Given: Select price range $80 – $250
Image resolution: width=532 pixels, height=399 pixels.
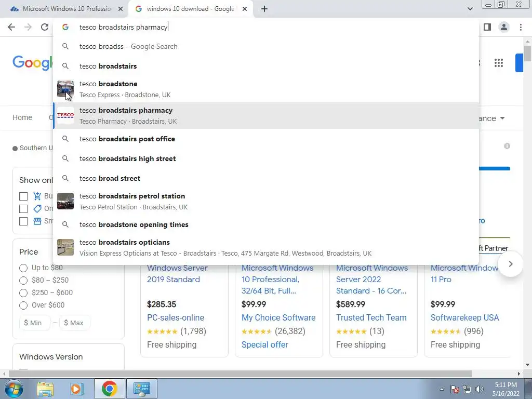Looking at the screenshot, I should 23,281.
